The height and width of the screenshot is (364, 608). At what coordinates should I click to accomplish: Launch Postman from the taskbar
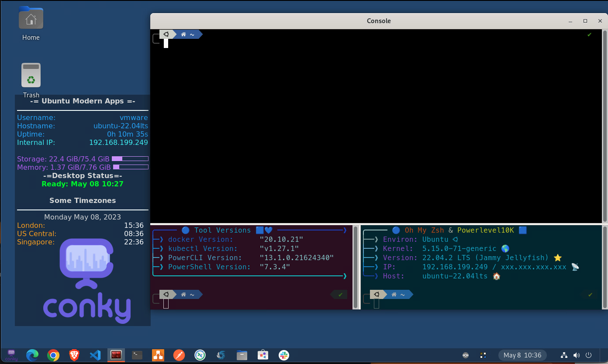click(179, 355)
